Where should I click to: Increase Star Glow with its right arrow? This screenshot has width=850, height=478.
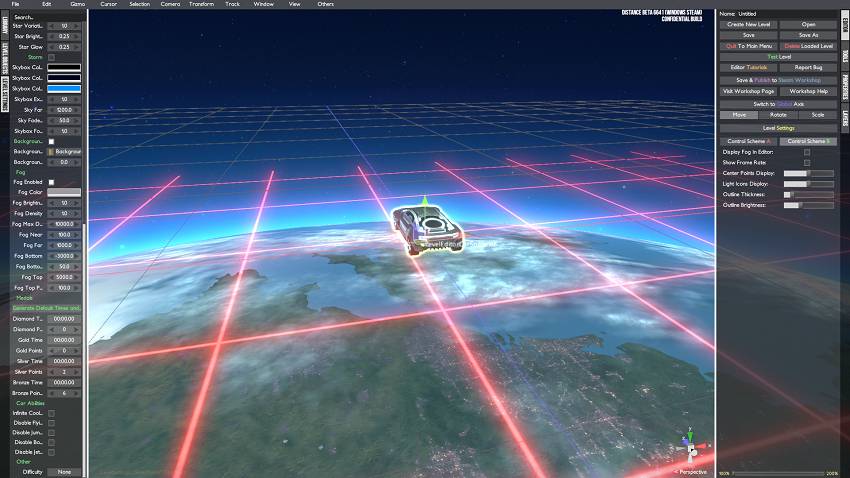pos(79,47)
